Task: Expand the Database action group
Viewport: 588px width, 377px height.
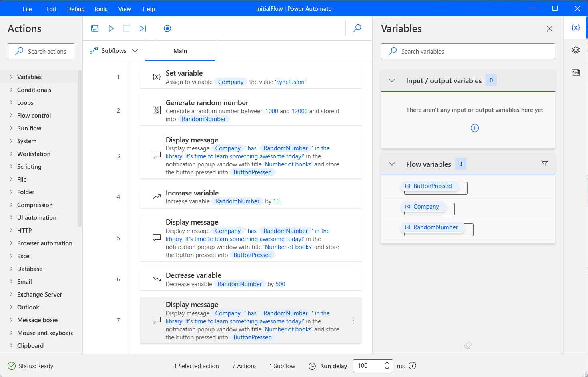Action: (x=11, y=269)
